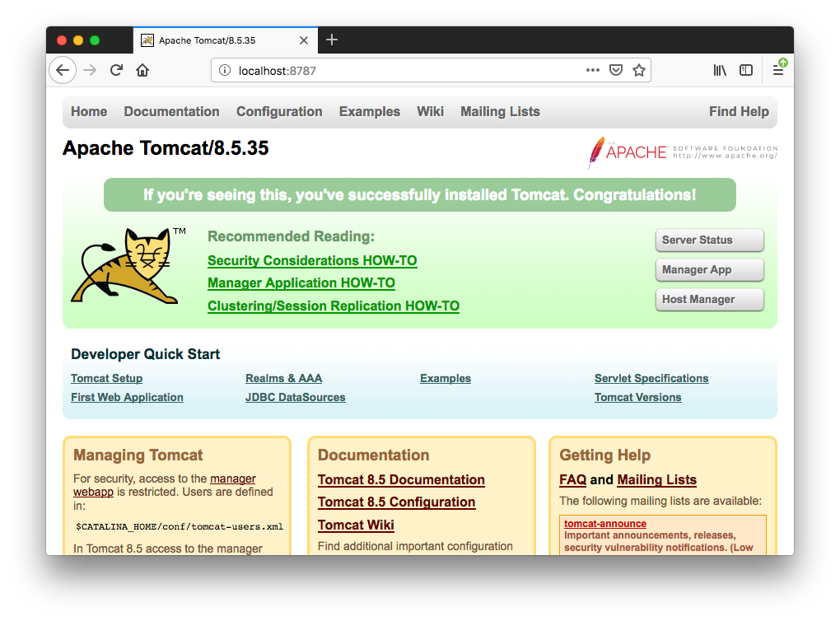
Task: Open Manager Application HOW-TO link
Action: point(301,282)
